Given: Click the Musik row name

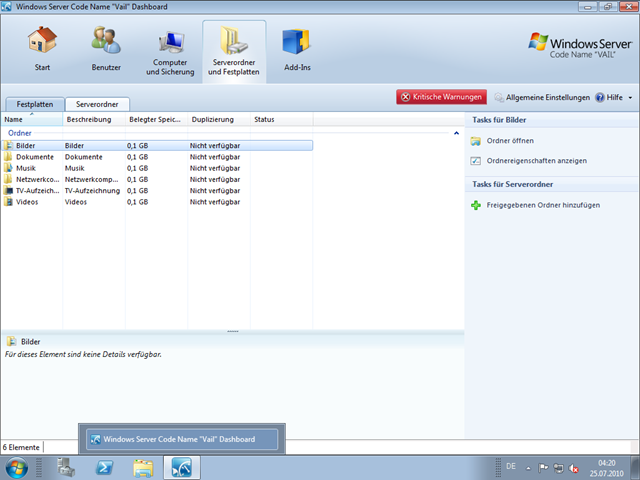Looking at the screenshot, I should click(26, 168).
